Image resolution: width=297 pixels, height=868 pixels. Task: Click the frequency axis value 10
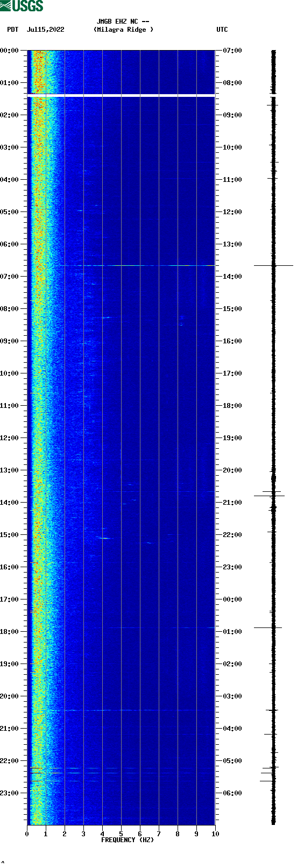click(x=215, y=834)
